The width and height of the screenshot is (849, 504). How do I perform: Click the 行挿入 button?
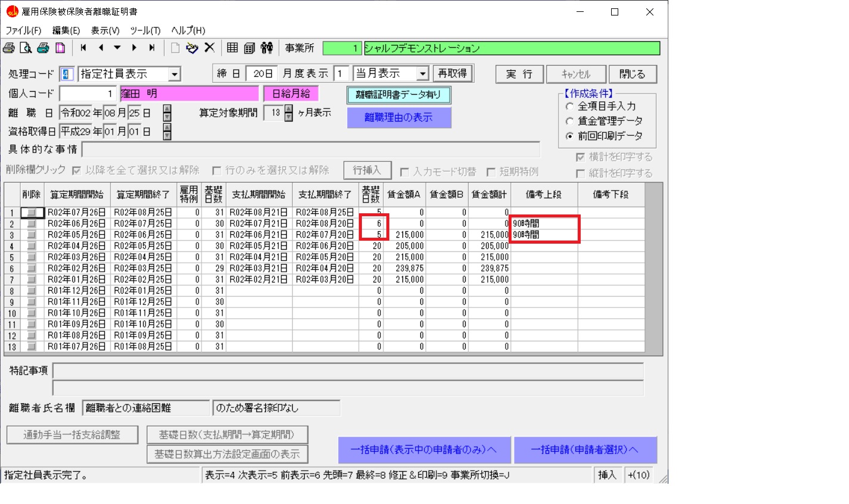(367, 170)
